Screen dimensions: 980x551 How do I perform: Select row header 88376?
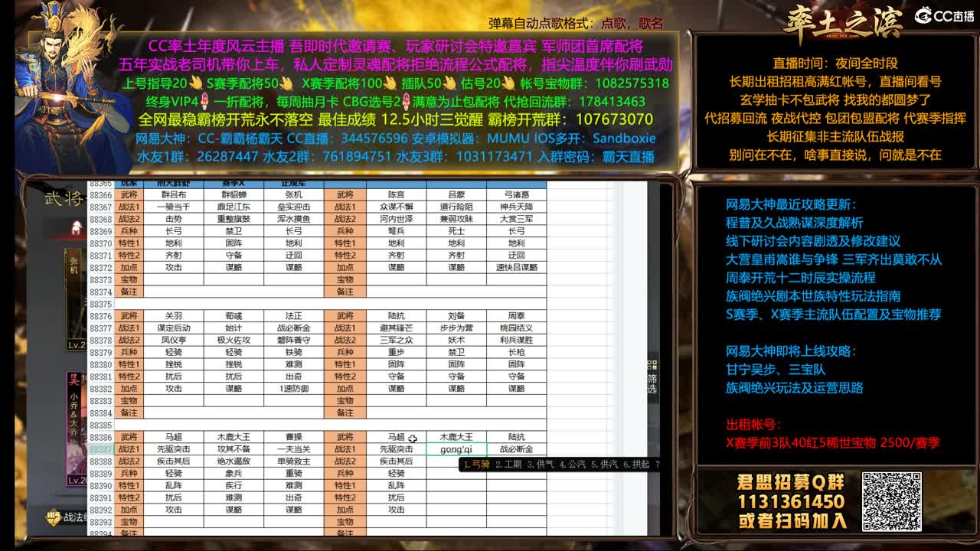[x=100, y=316]
